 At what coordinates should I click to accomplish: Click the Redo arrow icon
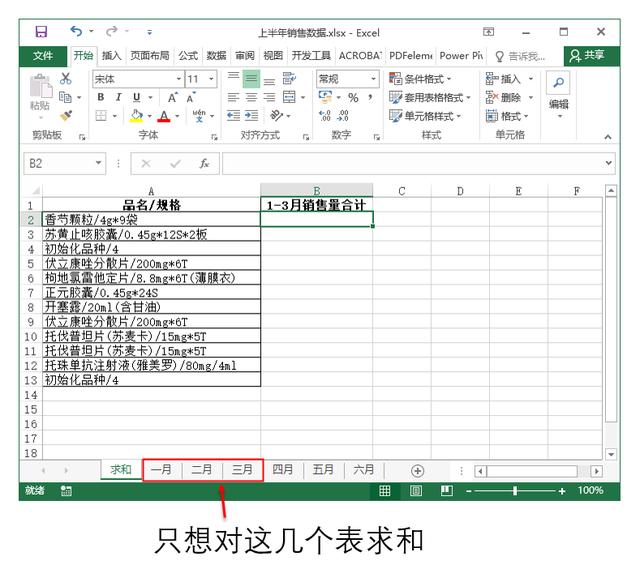(x=111, y=31)
